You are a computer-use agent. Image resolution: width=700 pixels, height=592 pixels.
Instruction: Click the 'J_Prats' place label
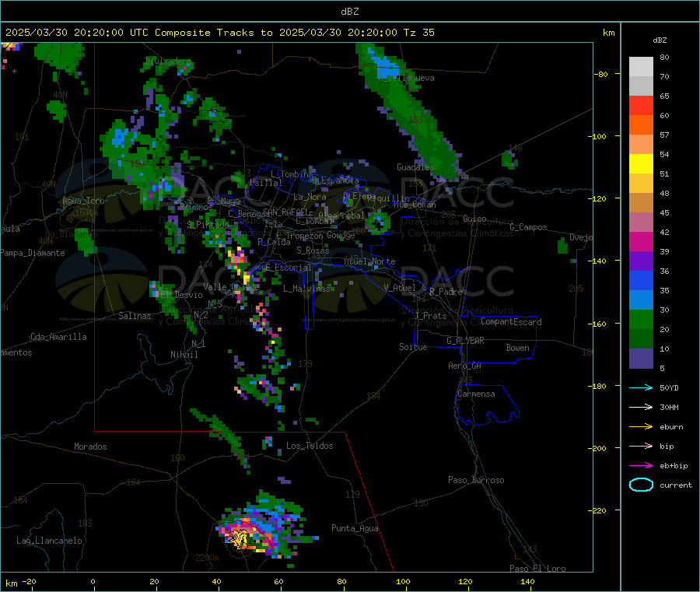click(431, 316)
